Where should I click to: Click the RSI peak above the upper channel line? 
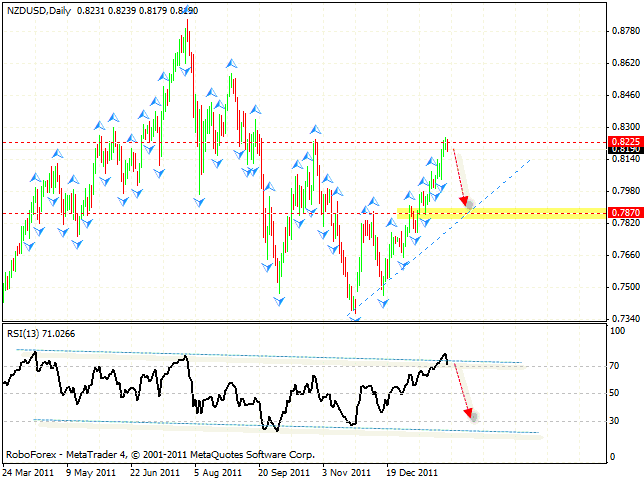click(x=444, y=356)
